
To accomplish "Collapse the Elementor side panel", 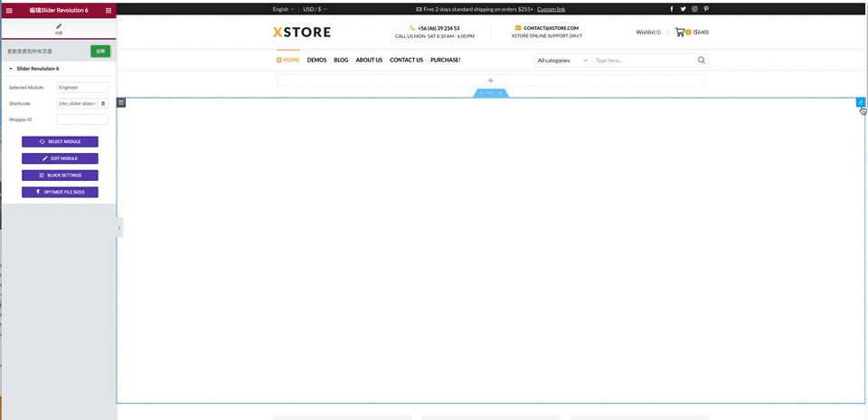I will (x=119, y=227).
